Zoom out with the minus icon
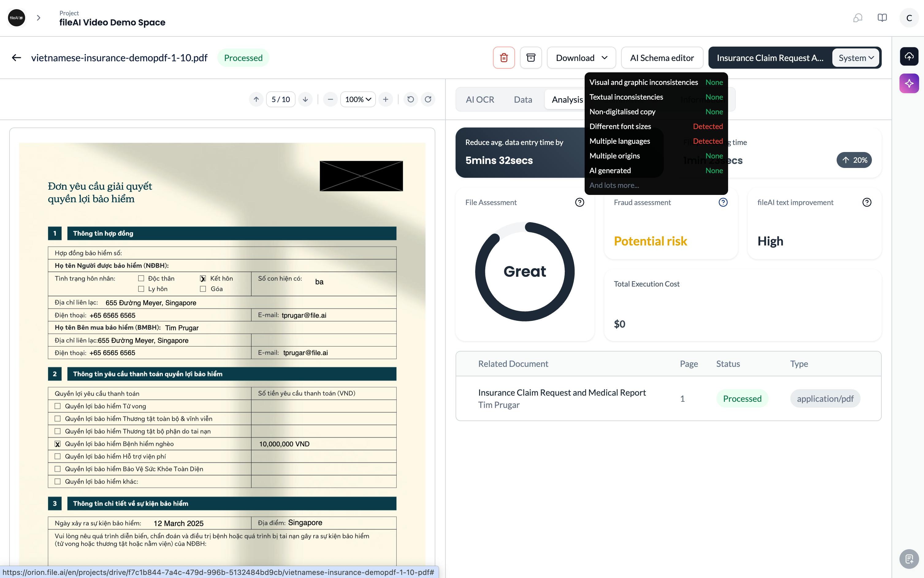Image resolution: width=924 pixels, height=578 pixels. point(330,99)
